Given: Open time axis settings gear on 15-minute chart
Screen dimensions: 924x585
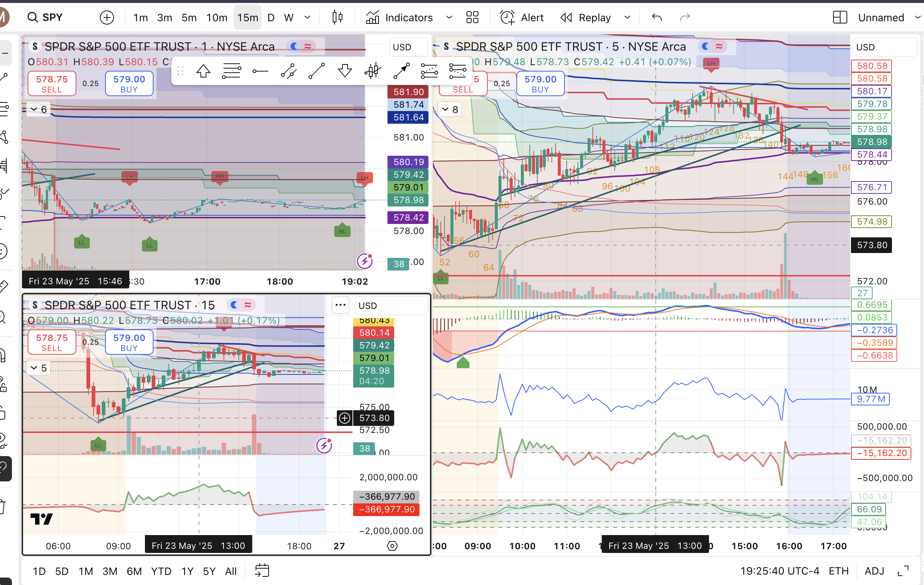Looking at the screenshot, I should [392, 546].
